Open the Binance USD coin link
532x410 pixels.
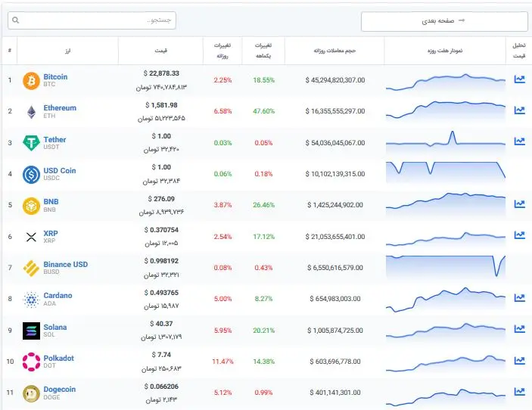[66, 264]
